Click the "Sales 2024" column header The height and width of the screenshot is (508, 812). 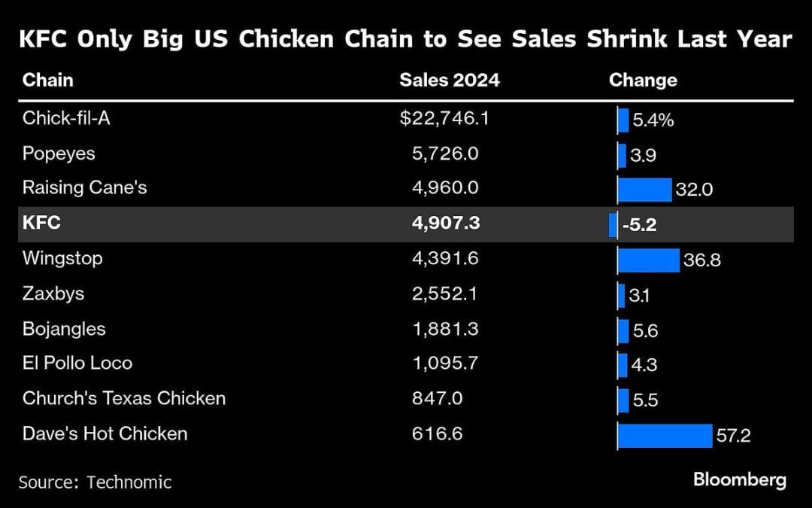(449, 81)
